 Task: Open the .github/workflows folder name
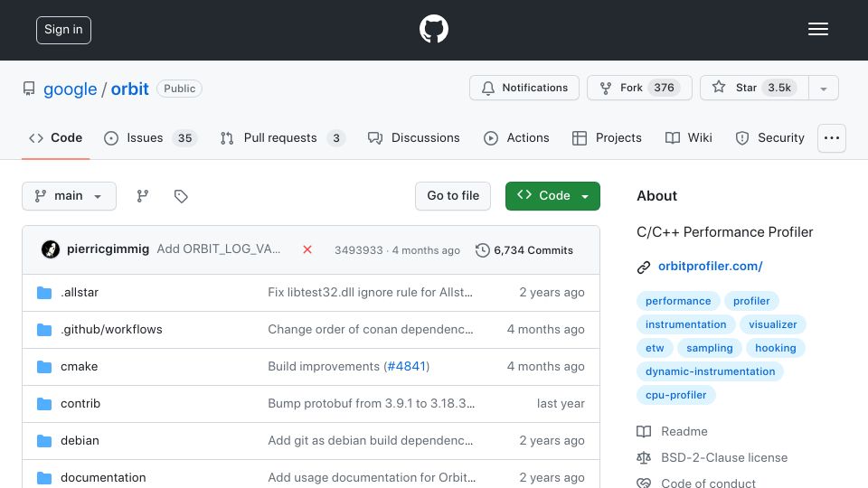(111, 329)
